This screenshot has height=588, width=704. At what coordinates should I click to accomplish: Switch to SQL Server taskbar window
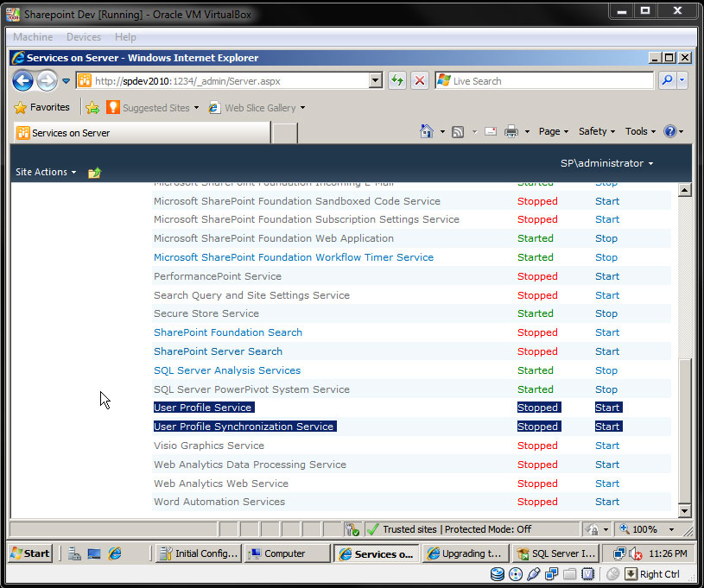tap(555, 553)
